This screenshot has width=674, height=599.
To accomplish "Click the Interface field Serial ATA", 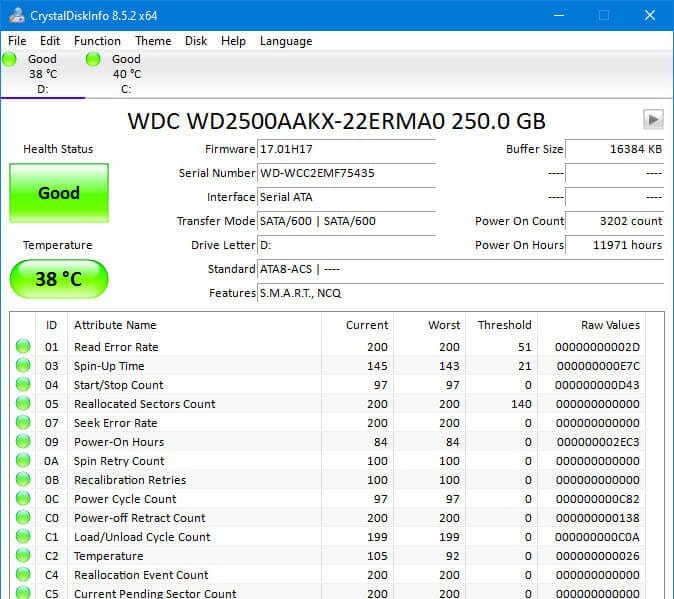I will click(x=346, y=197).
